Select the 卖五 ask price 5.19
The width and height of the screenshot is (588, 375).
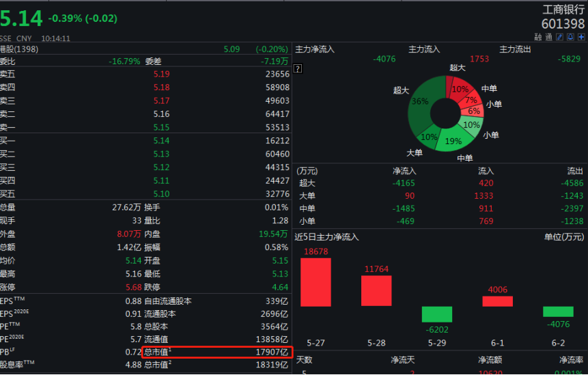pos(161,74)
